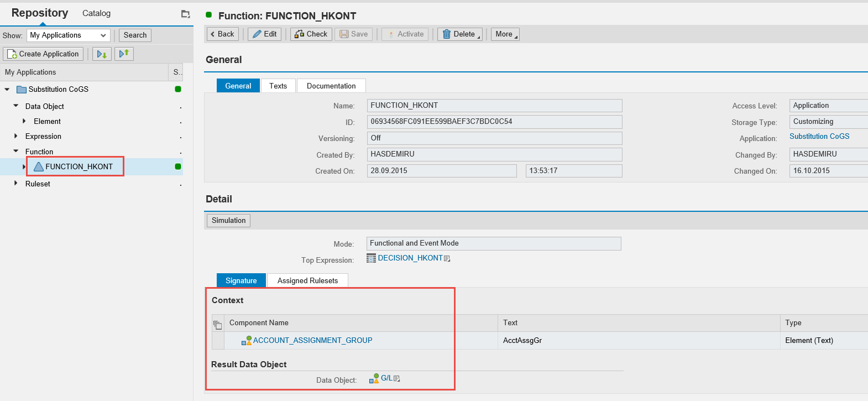868x401 pixels.
Task: Open the Show My Applications dropdown
Action: (x=69, y=35)
